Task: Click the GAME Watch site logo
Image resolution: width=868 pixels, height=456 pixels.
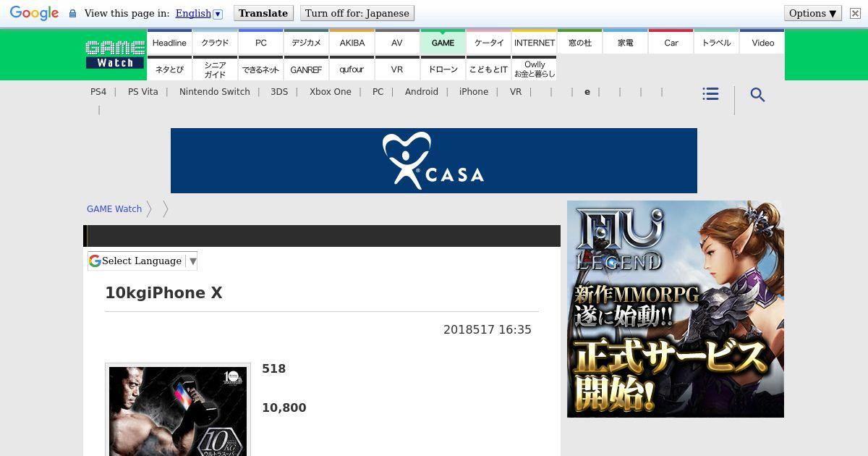Action: (115, 54)
